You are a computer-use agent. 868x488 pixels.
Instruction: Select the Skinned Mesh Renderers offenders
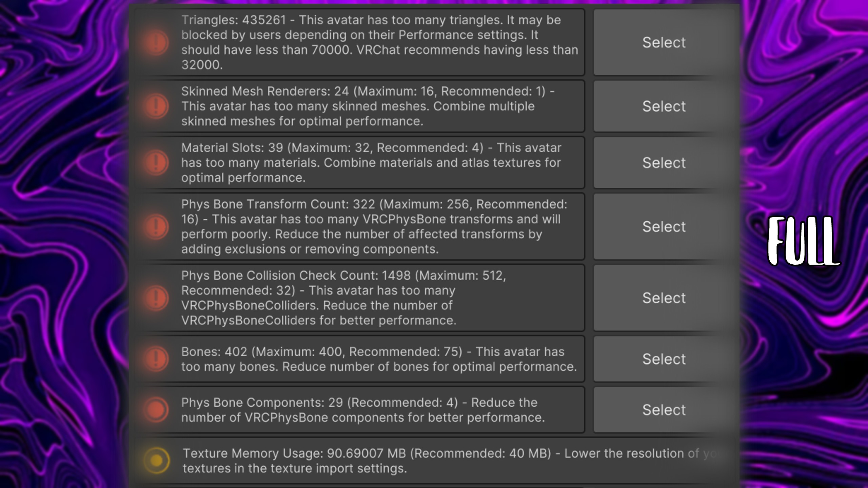664,106
